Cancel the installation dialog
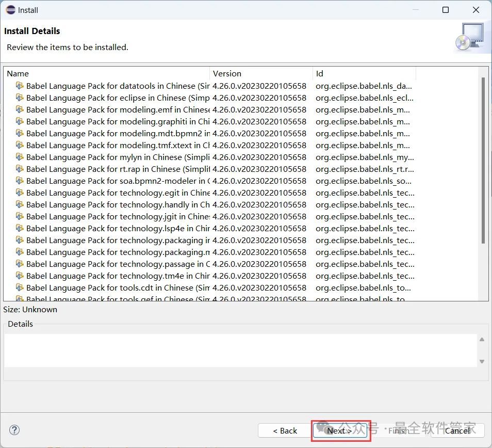Image resolution: width=492 pixels, height=448 pixels. [457, 431]
